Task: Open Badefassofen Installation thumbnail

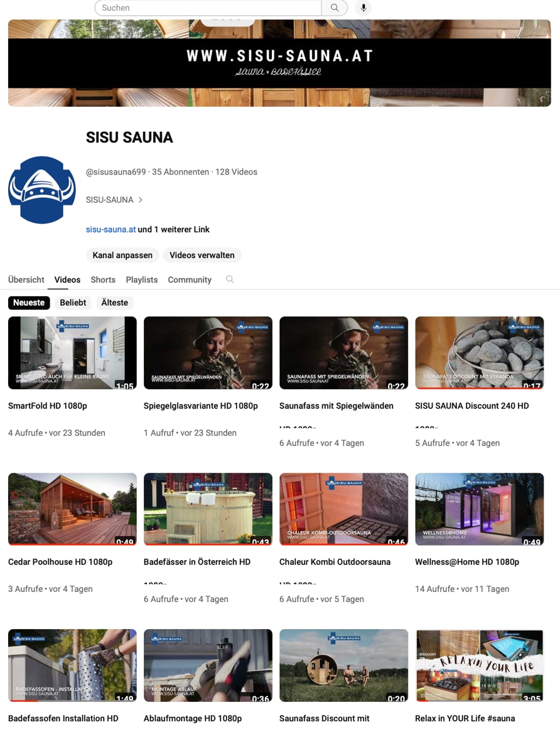Action: point(72,665)
